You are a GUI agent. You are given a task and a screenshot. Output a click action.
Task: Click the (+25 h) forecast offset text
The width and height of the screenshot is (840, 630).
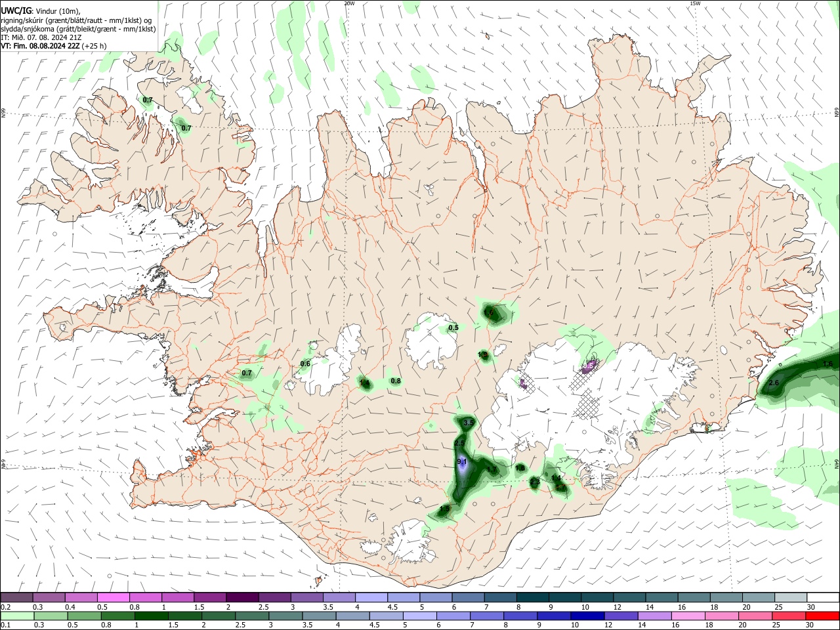[94, 46]
